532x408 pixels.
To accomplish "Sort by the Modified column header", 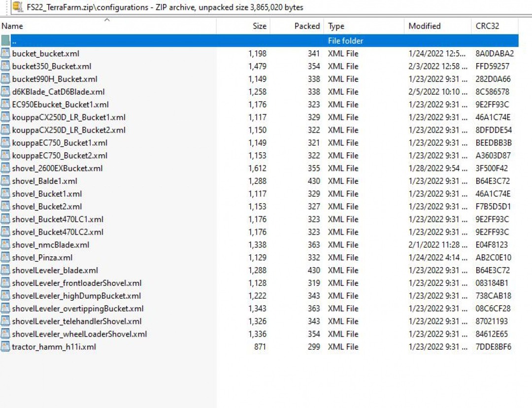I will [x=424, y=27].
